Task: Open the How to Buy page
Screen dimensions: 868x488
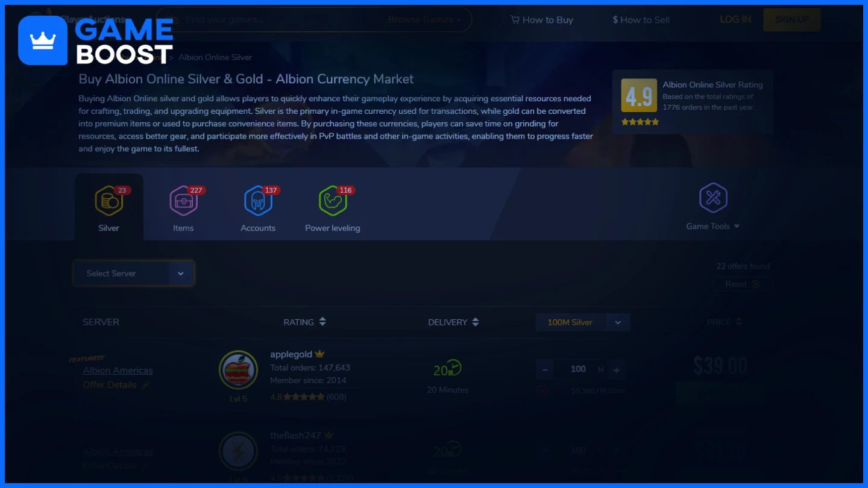Action: coord(541,20)
